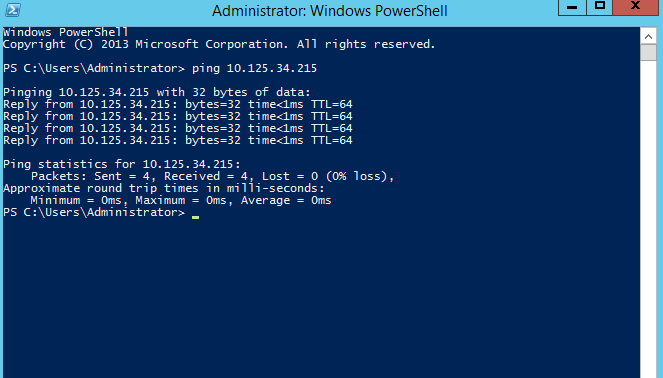
Task: Open the PowerShell icon system menu
Action: (13, 10)
